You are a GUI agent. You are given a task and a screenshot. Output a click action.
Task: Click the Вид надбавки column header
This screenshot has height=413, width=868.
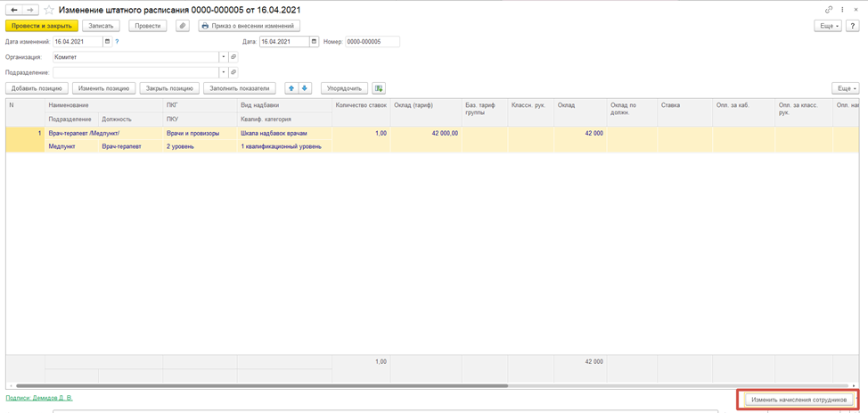(x=284, y=104)
